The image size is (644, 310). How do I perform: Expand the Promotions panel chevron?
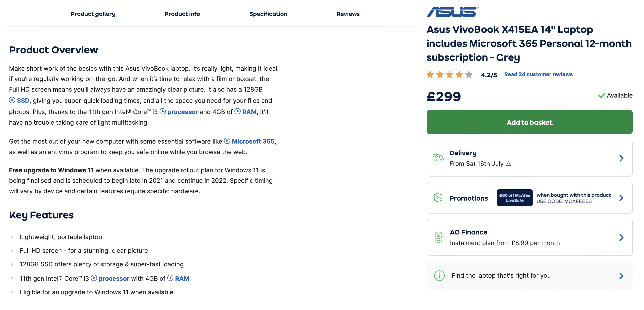[621, 198]
